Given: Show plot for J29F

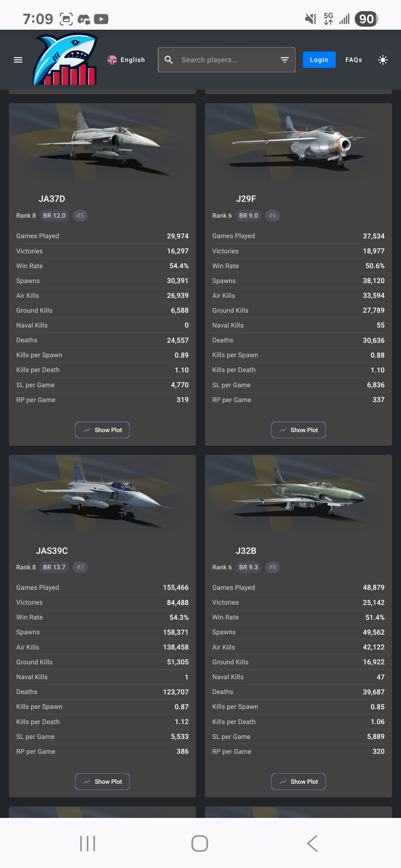Looking at the screenshot, I should [299, 430].
